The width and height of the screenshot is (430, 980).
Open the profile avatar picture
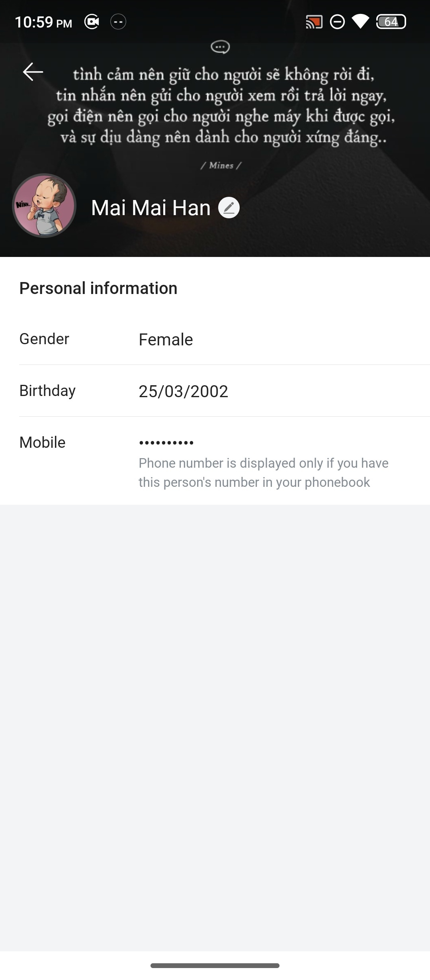44,206
